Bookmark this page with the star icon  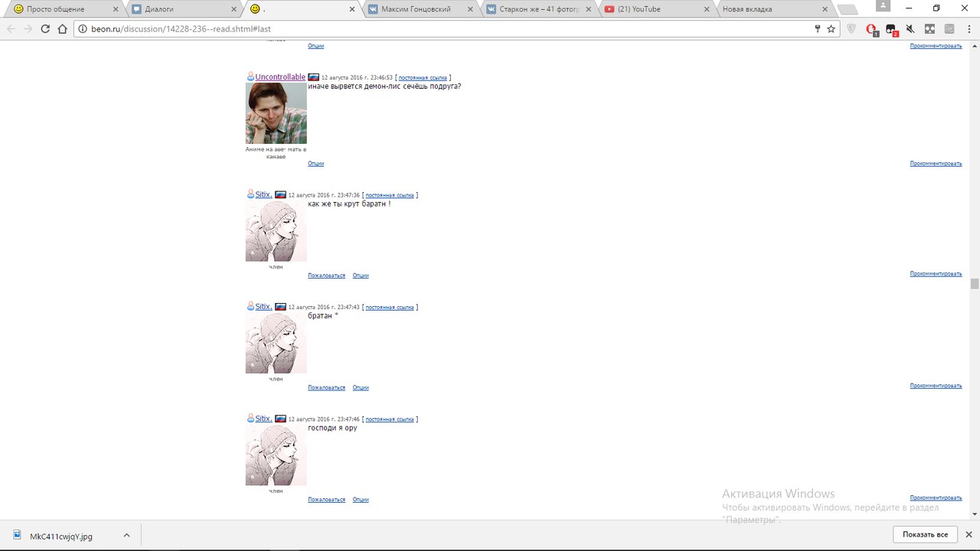coord(831,29)
